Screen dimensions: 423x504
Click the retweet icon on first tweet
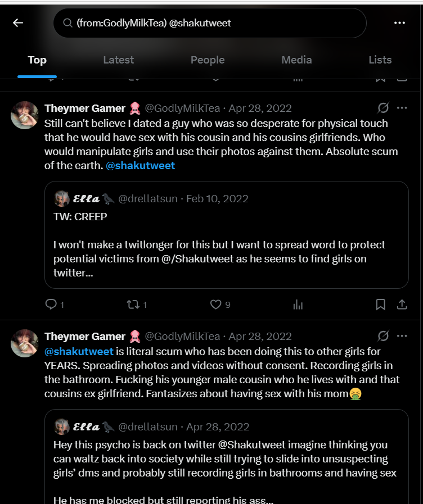click(133, 305)
